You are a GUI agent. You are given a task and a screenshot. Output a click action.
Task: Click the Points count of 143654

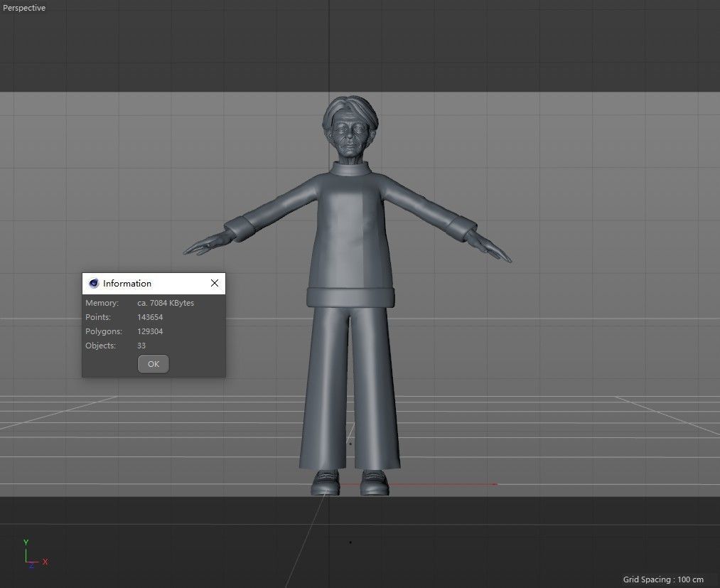click(149, 317)
